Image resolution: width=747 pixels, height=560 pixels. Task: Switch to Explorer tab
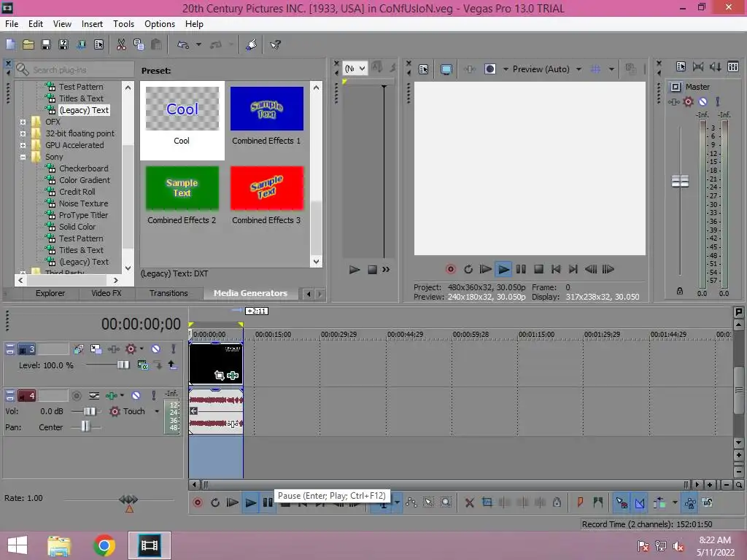coord(50,293)
